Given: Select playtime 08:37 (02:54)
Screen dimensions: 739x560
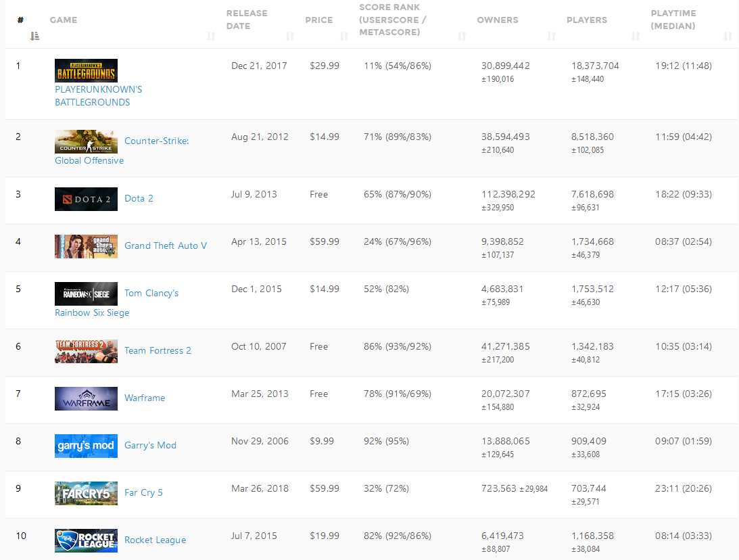Looking at the screenshot, I should point(684,242).
